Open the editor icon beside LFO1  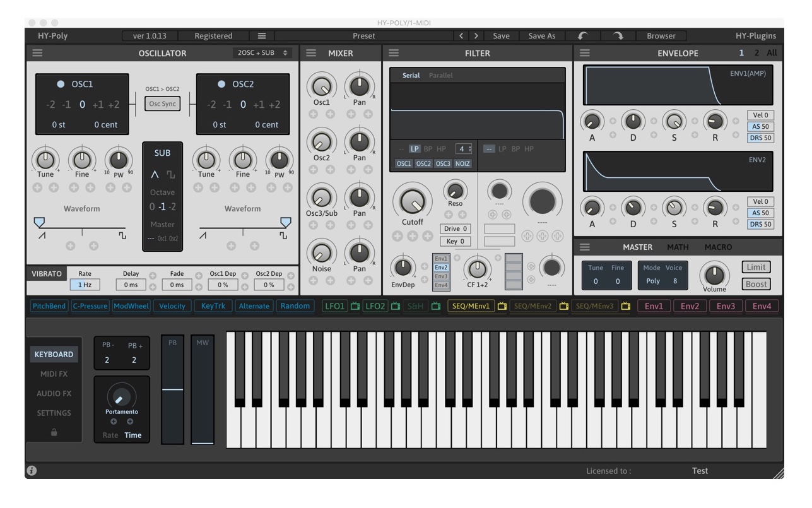[355, 307]
